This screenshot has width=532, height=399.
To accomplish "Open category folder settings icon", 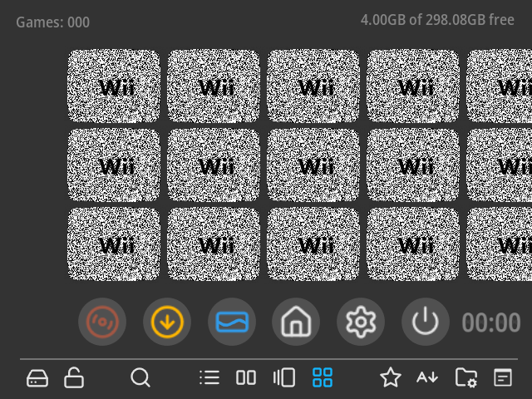I will click(466, 377).
